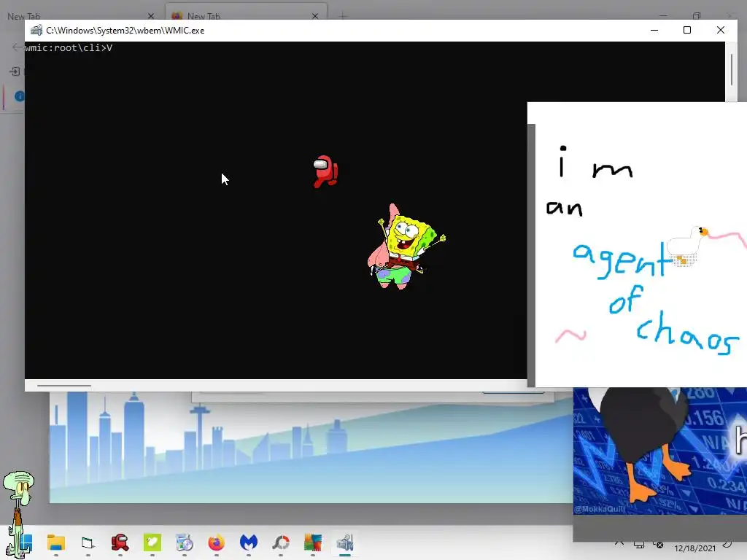The height and width of the screenshot is (560, 747).
Task: Click the AVG antivirus taskbar icon
Action: click(x=312, y=542)
